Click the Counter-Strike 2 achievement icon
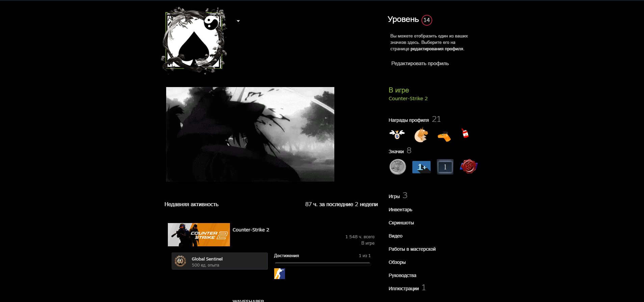Image resolution: width=644 pixels, height=302 pixels. click(x=280, y=274)
